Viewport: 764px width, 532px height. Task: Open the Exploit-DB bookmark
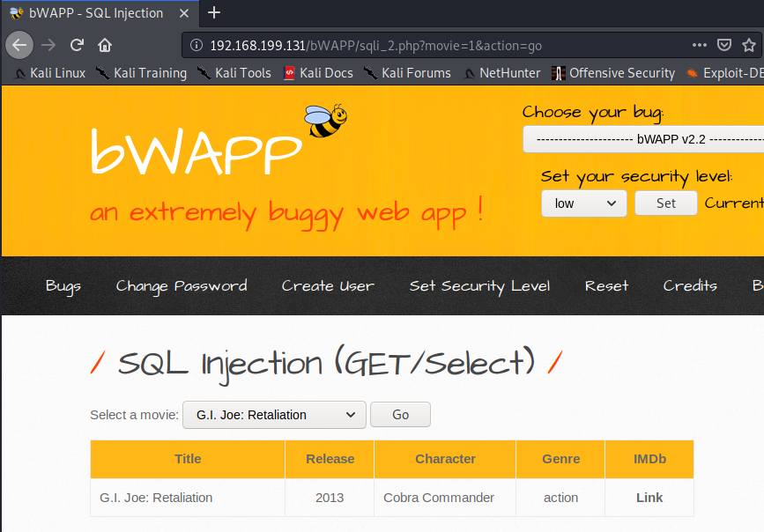pos(724,73)
